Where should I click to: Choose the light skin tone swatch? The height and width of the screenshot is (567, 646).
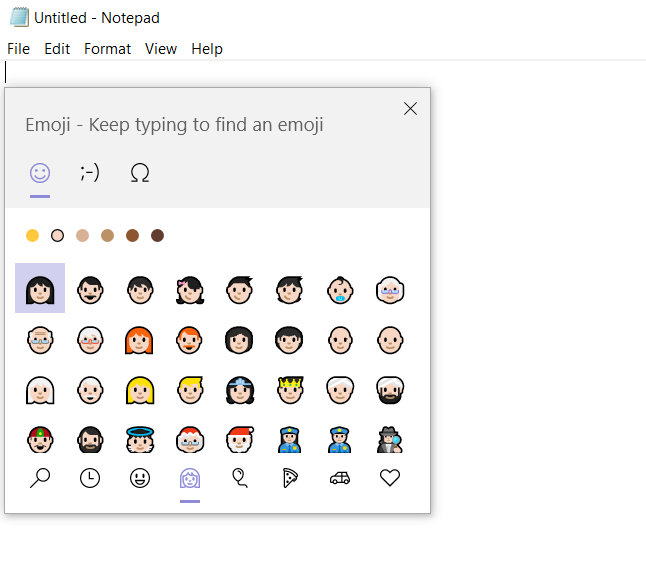pos(57,236)
